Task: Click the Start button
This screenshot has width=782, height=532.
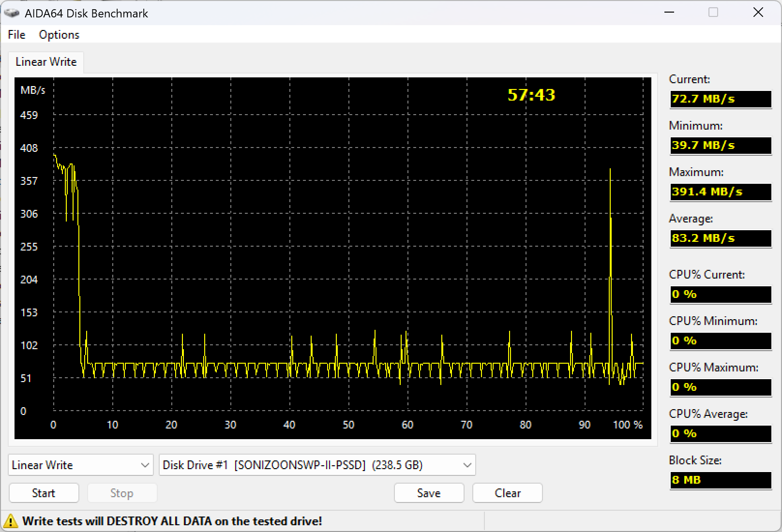Action: pos(44,493)
